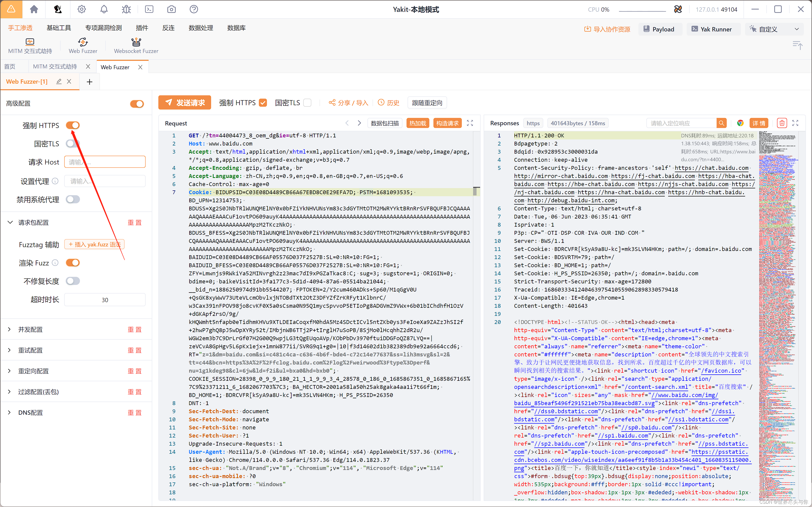This screenshot has height=507, width=812.
Task: Click the 跟随重定向 button
Action: pos(425,103)
